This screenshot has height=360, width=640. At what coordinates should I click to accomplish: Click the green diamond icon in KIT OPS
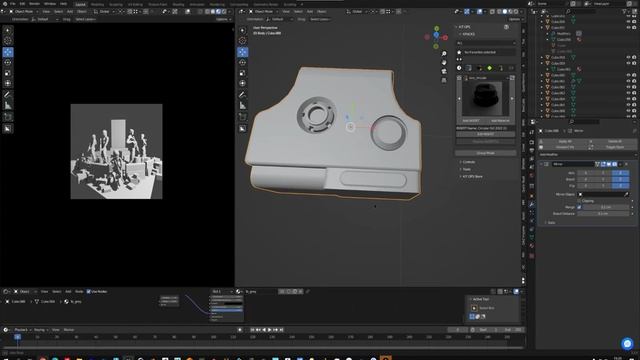click(x=489, y=68)
